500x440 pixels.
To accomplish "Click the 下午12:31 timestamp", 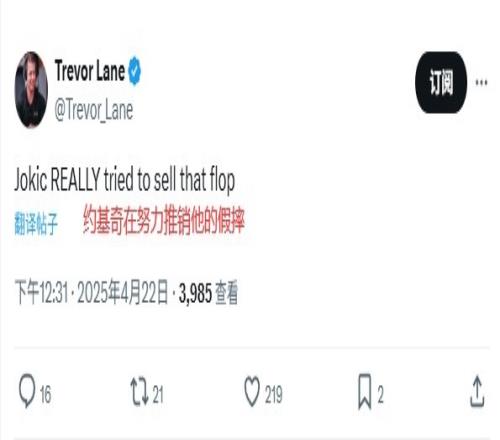I will [41, 293].
